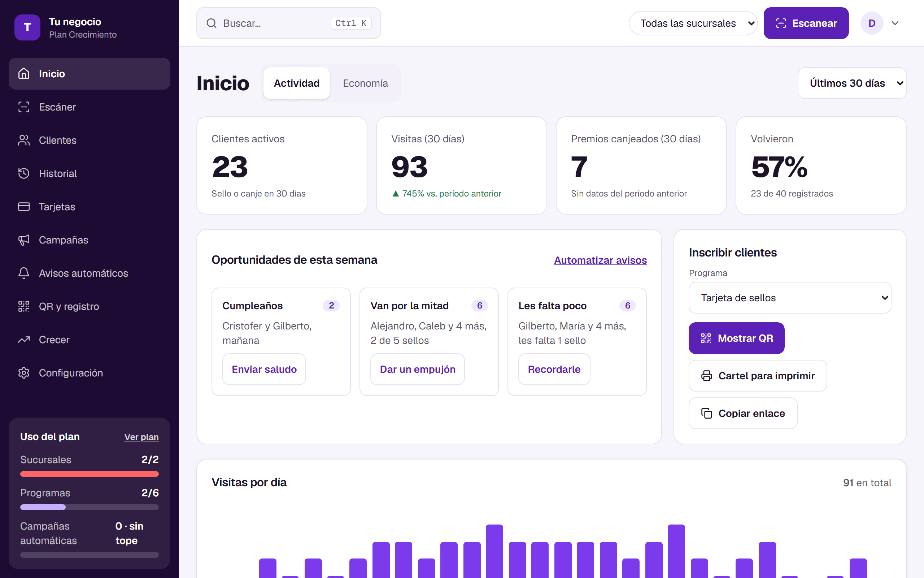Screen dimensions: 924x578
Task: Click Dar un empujón button
Action: tap(417, 369)
